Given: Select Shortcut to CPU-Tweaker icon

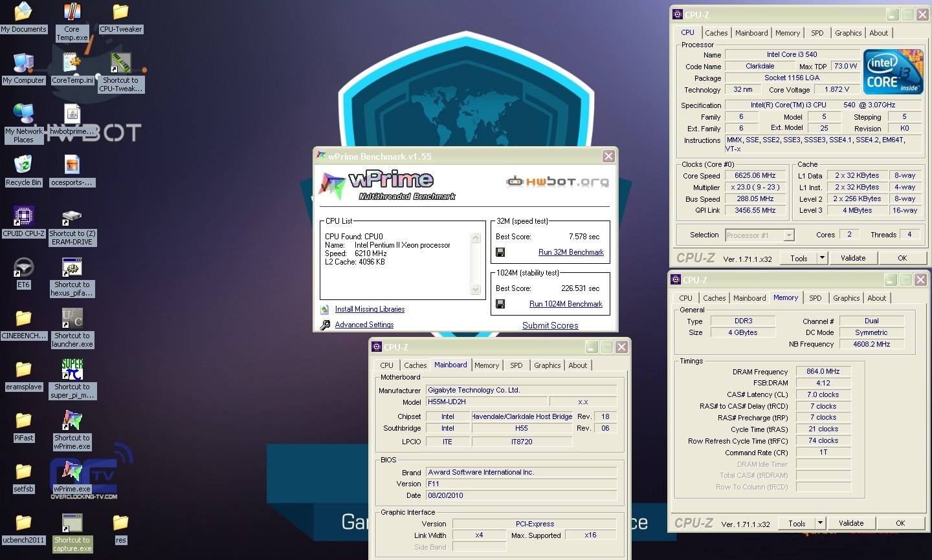Looking at the screenshot, I should coord(120,72).
